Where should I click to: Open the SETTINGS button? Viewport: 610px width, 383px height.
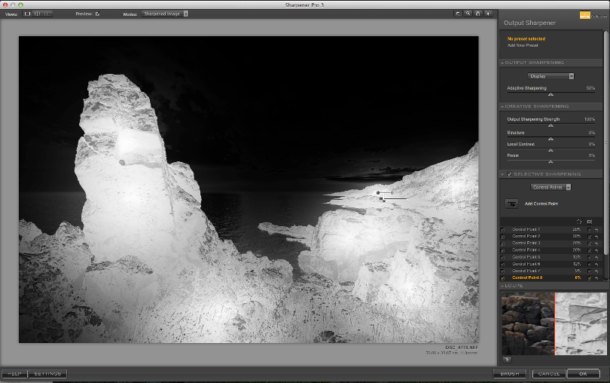click(47, 374)
